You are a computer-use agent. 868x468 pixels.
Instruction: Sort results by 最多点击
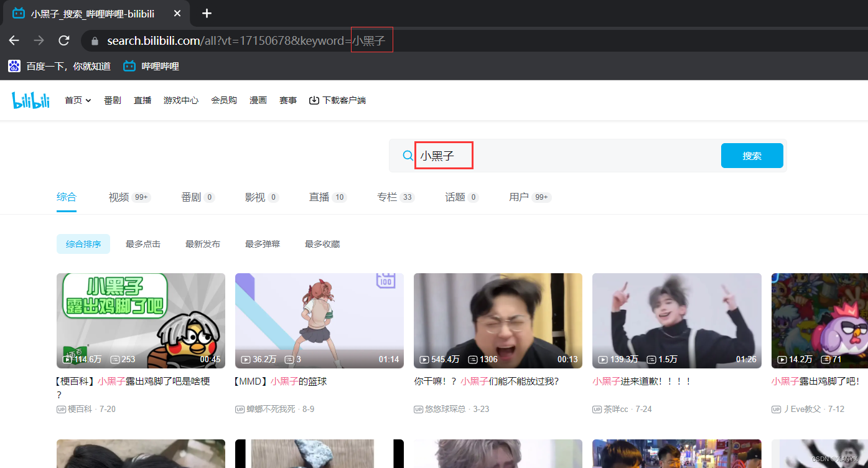(143, 244)
